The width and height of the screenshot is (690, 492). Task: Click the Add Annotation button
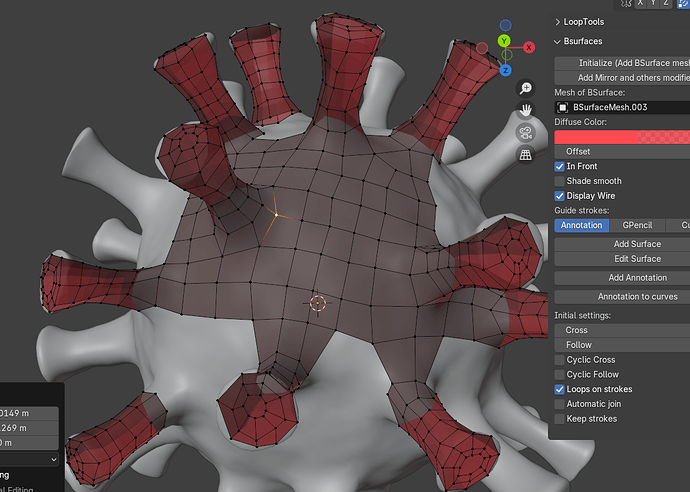click(x=622, y=278)
